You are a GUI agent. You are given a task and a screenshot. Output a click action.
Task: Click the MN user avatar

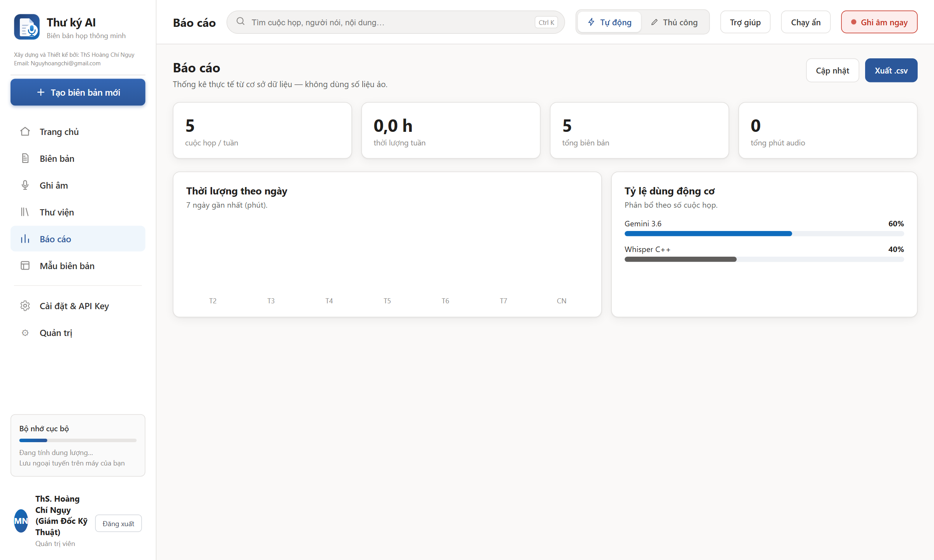pos(21,521)
